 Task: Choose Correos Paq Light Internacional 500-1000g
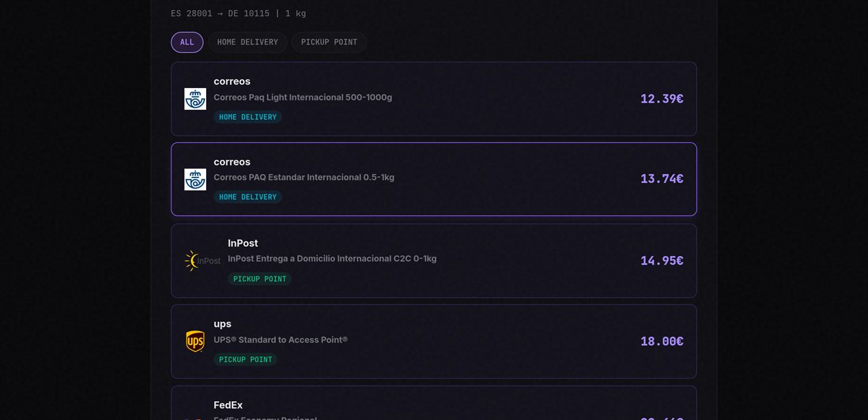434,99
